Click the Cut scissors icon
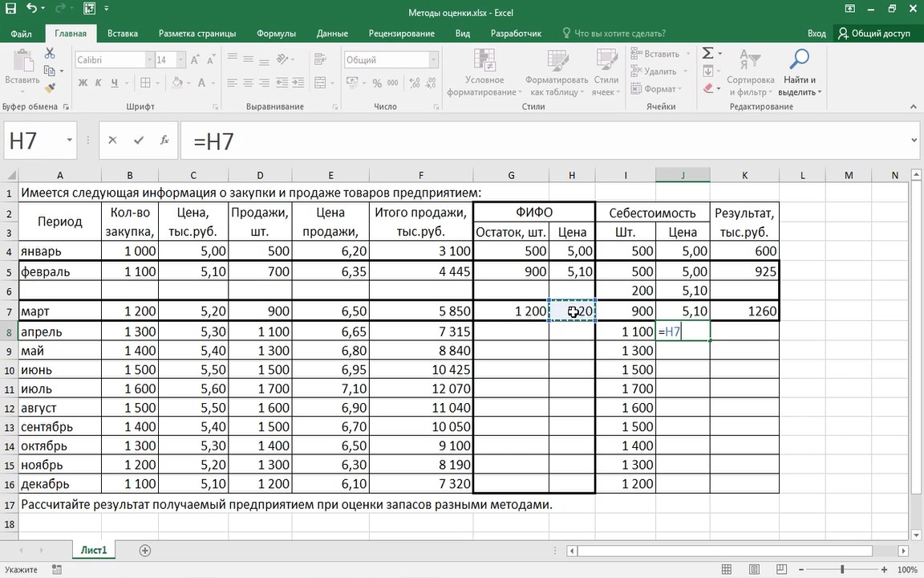The height and width of the screenshot is (578, 924). (50, 54)
